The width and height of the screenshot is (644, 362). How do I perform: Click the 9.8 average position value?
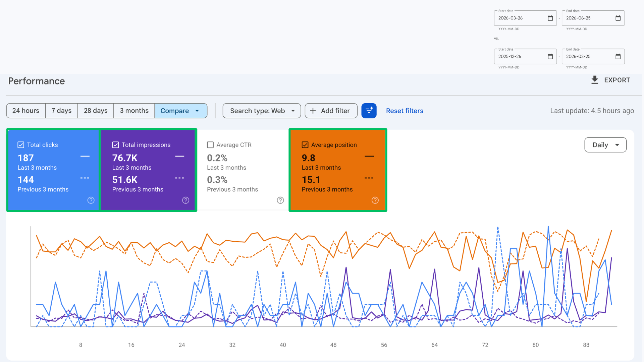(308, 158)
